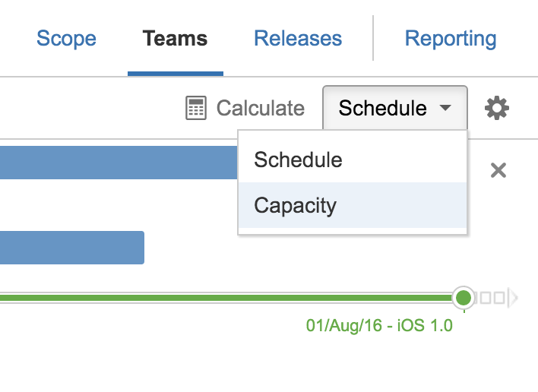The width and height of the screenshot is (538, 392).
Task: Click the calculator icon next to Calculate
Action: tap(196, 108)
